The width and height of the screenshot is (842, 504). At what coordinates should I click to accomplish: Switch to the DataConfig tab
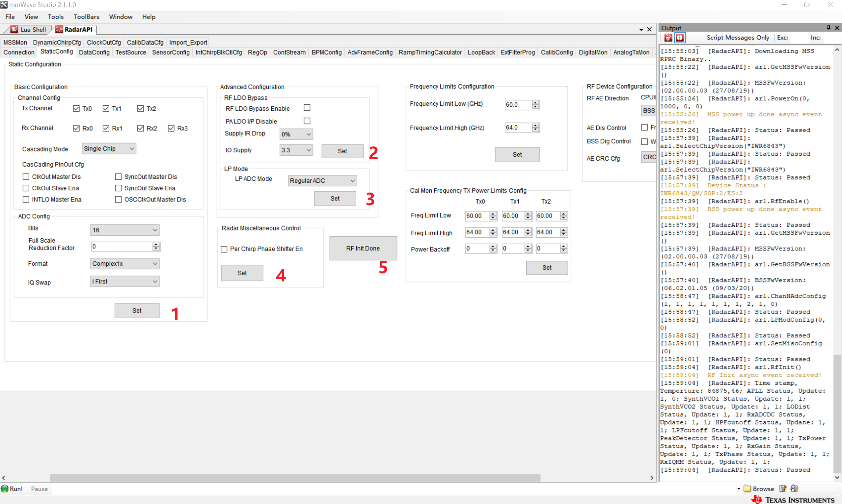point(94,52)
